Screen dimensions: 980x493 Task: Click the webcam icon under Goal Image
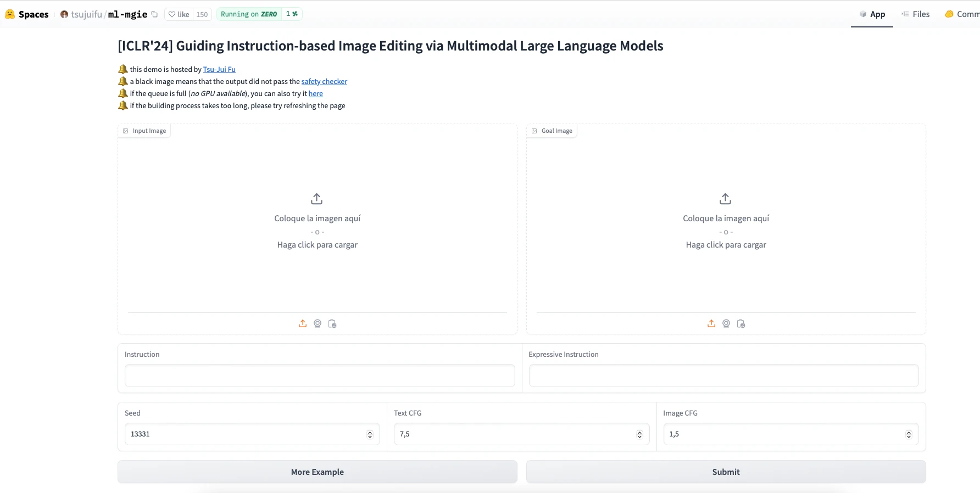coord(726,323)
